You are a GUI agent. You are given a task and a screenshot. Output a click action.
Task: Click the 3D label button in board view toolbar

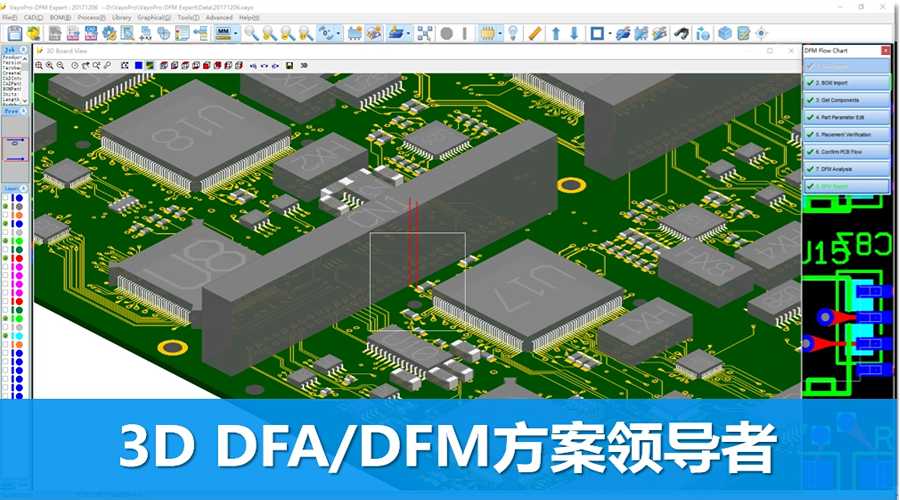pyautogui.click(x=304, y=65)
